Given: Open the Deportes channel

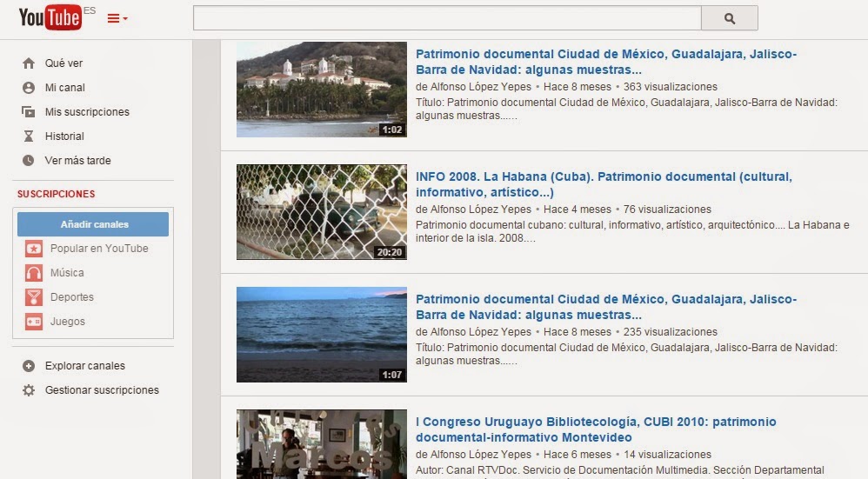Looking at the screenshot, I should [x=72, y=297].
